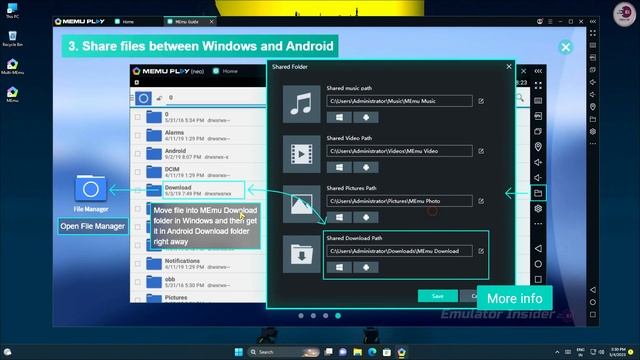Screen dimensions: 640x360
Task: Click the Shared music path field
Action: [x=399, y=101]
